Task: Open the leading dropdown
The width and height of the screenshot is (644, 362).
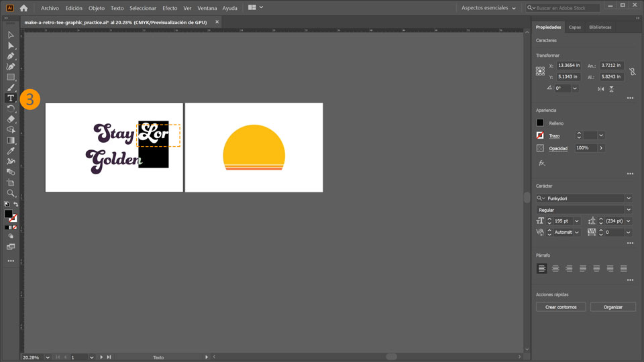Action: point(629,221)
